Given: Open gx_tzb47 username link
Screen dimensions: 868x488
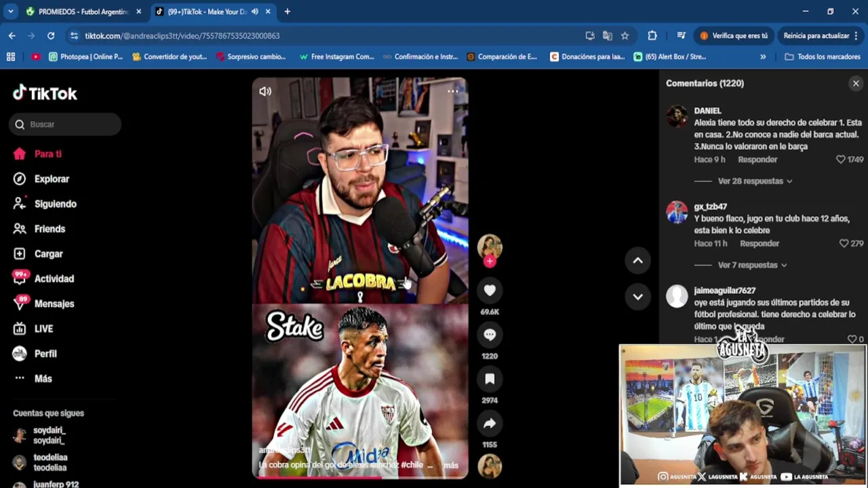Looking at the screenshot, I should (710, 207).
